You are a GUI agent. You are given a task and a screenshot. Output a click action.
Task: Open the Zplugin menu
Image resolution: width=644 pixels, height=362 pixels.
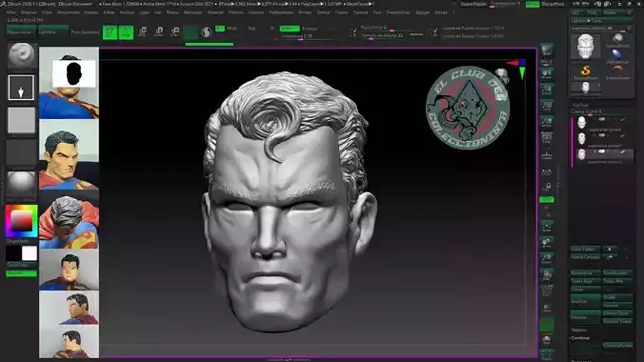click(422, 12)
